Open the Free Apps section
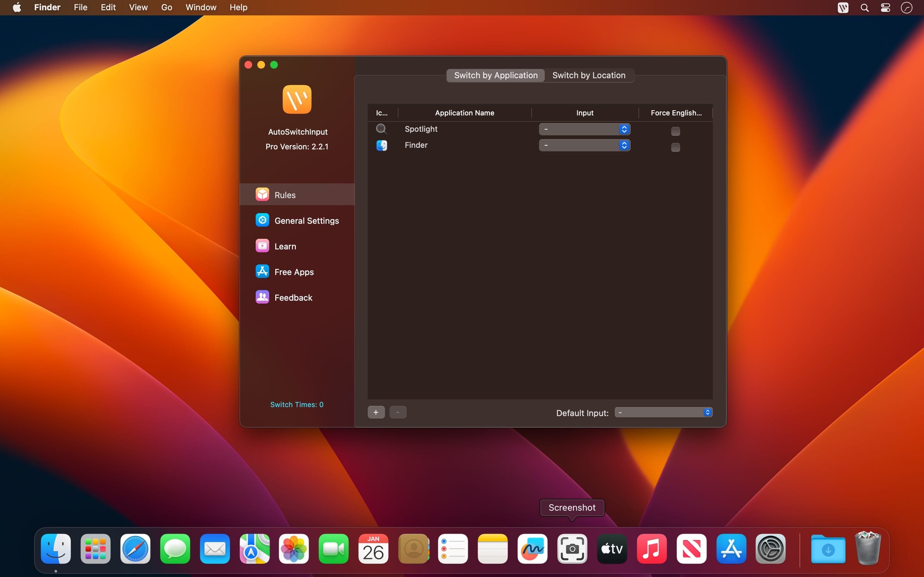The width and height of the screenshot is (924, 577). coord(294,272)
